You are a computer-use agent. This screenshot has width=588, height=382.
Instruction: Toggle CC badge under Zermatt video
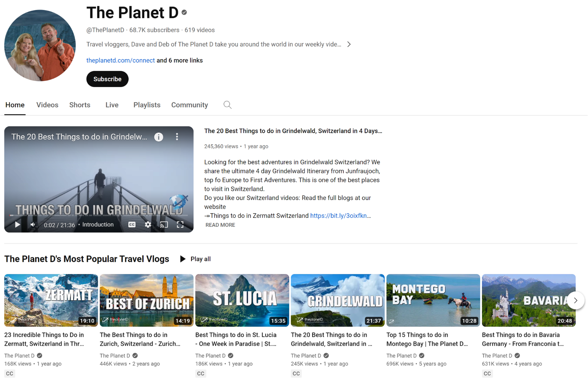coord(10,374)
